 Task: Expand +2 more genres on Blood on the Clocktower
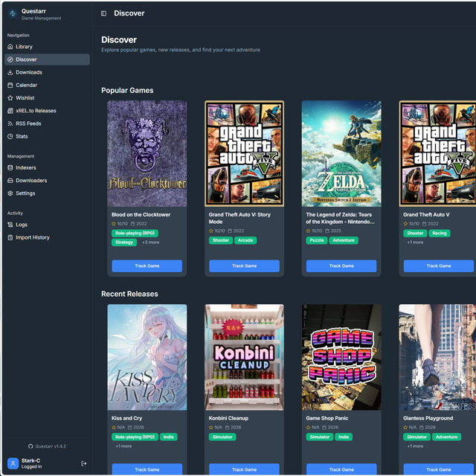pos(150,242)
